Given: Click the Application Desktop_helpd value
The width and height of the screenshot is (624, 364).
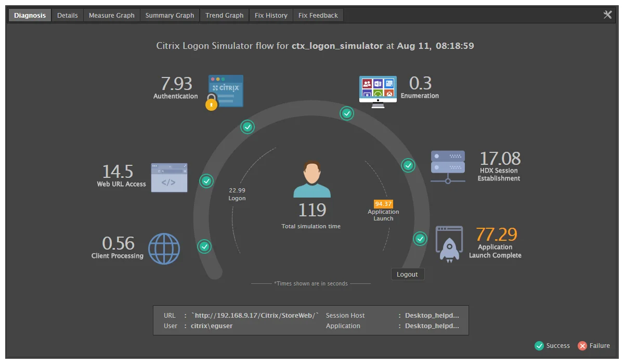Looking at the screenshot, I should pyautogui.click(x=432, y=326).
